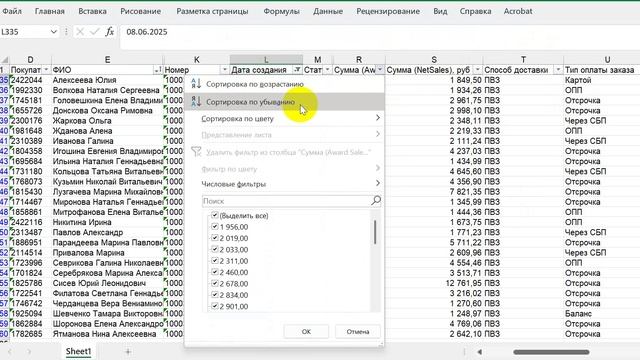Open filter dropdown for Статус column
640x360 pixels.
coord(327,70)
